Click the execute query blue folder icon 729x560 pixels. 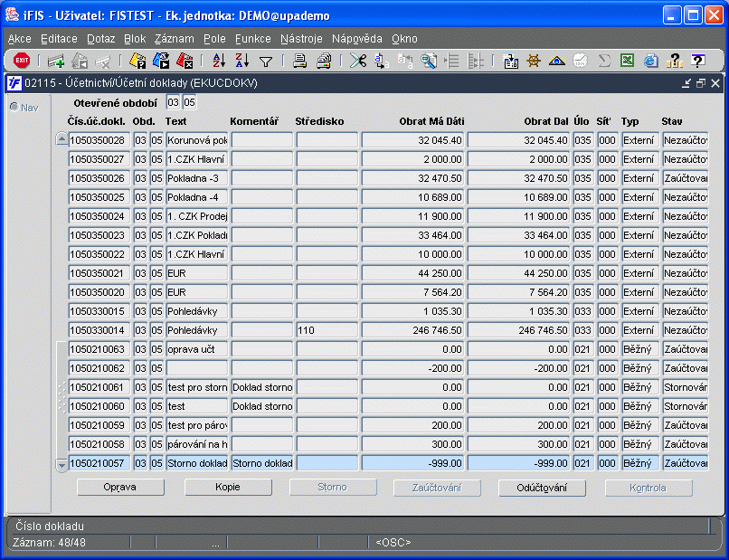(161, 61)
